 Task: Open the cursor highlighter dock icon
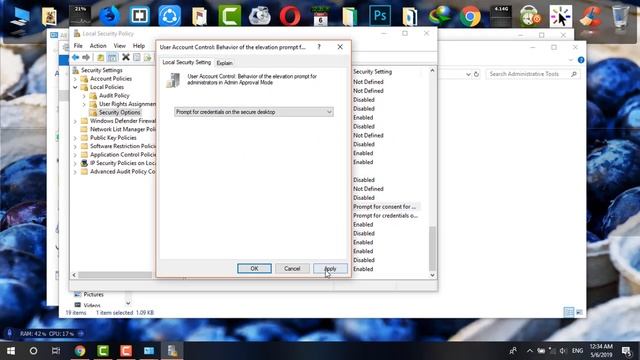pyautogui.click(x=560, y=16)
